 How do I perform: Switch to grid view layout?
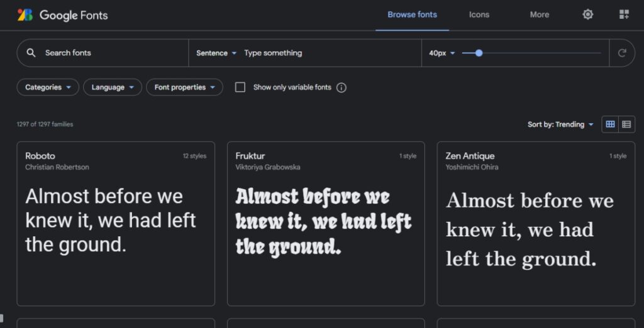click(610, 124)
